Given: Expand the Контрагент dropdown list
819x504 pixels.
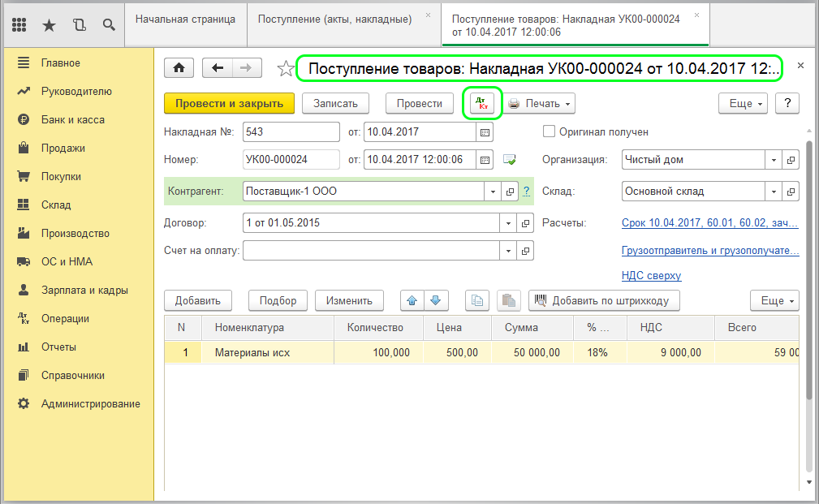Looking at the screenshot, I should point(493,192).
